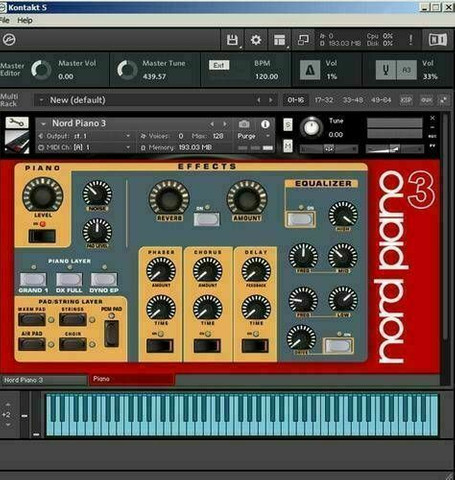Open the Purge dropdown
This screenshot has height=480, width=455.
pos(254,136)
